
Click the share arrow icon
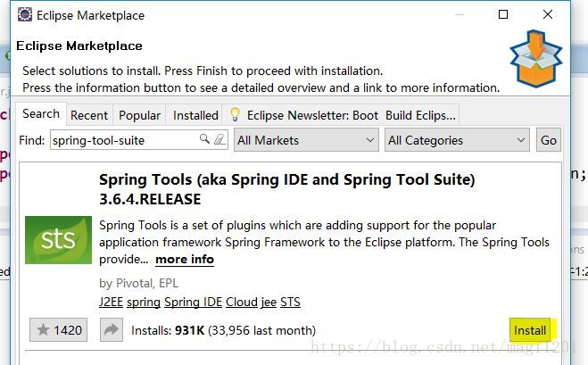pos(112,330)
